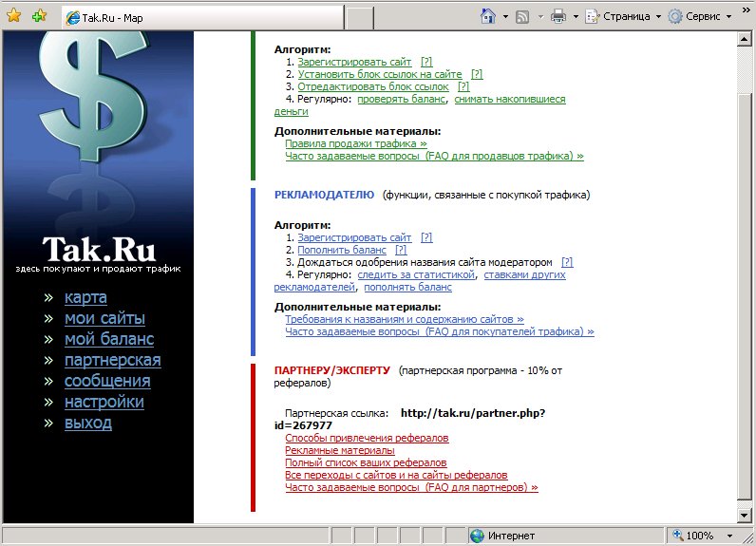Click the ставками других рекламодателей link

pos(524,275)
